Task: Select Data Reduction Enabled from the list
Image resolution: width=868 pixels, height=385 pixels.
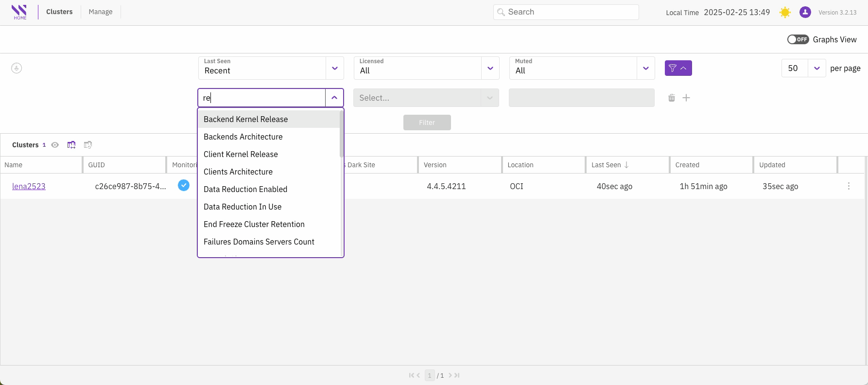Action: click(245, 190)
